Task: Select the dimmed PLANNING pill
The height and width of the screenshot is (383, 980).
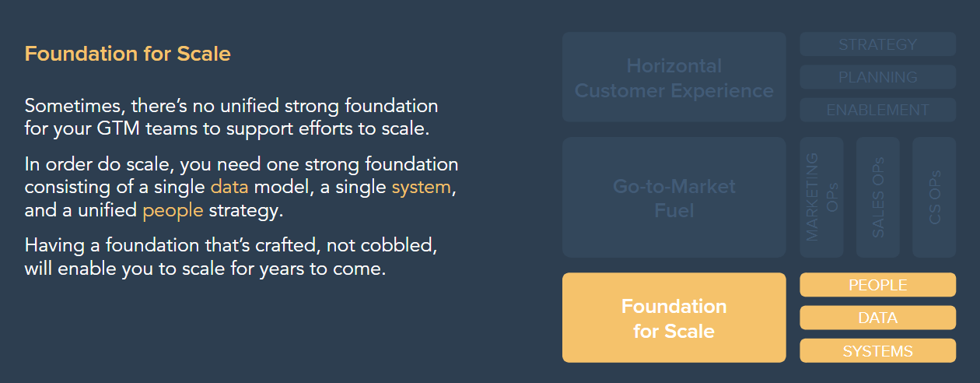Action: (877, 77)
